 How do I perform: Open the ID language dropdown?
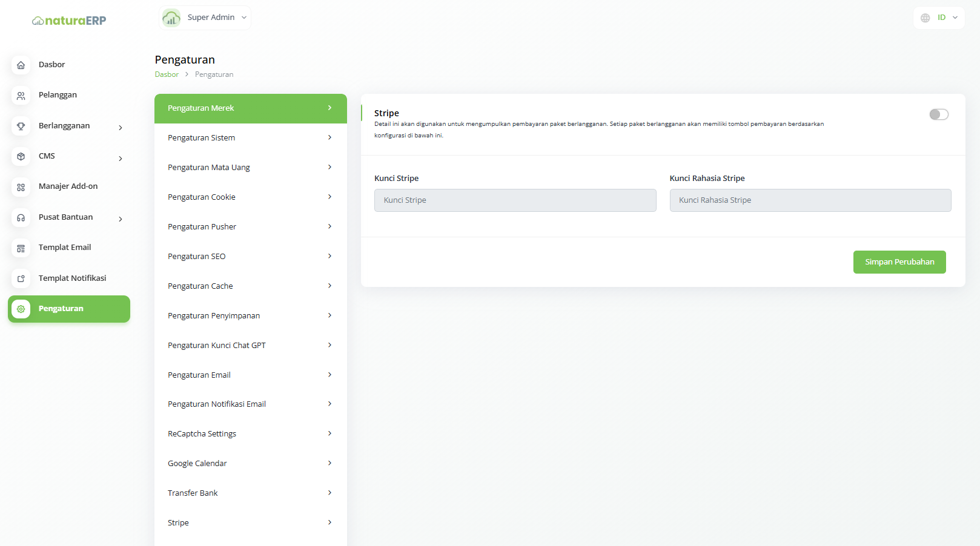click(x=939, y=18)
